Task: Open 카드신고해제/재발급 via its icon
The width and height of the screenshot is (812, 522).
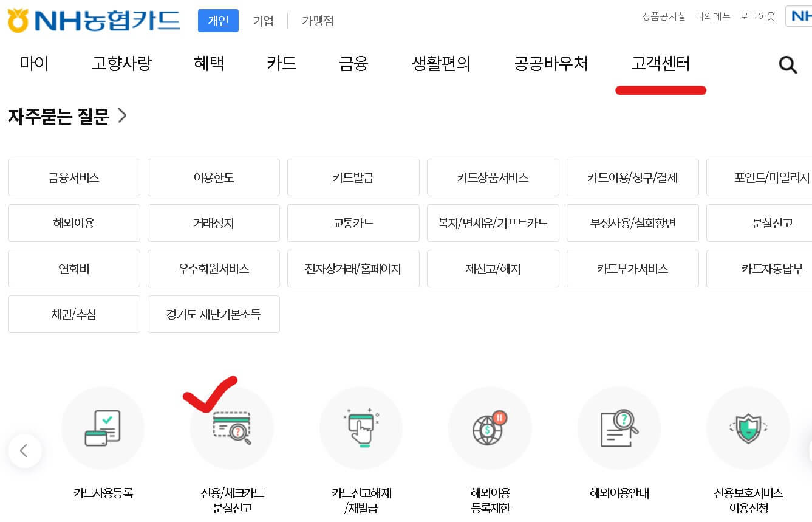Action: click(x=361, y=428)
